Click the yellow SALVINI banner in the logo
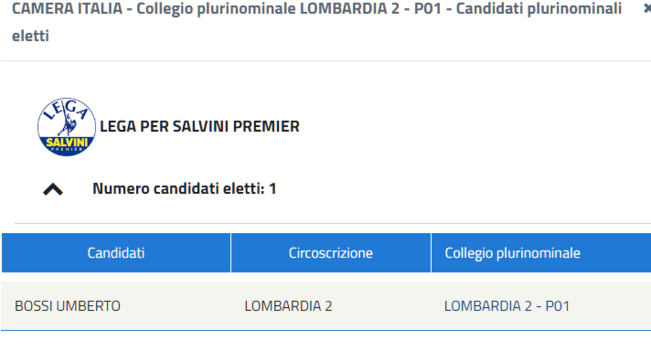 pos(67,142)
